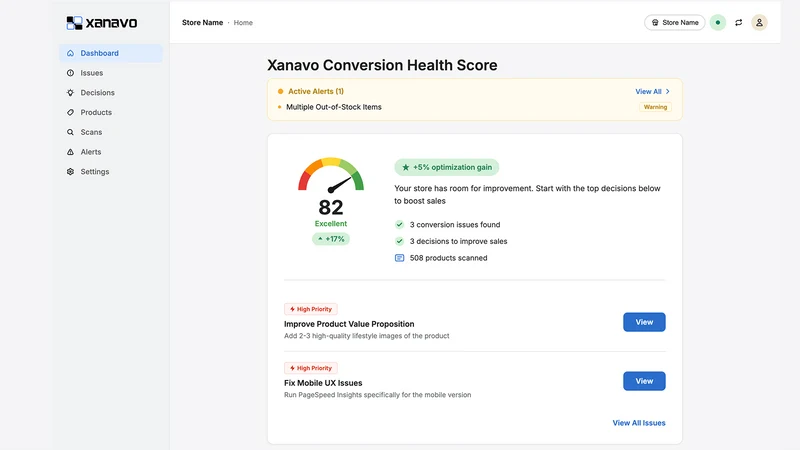The width and height of the screenshot is (800, 450).
Task: Click 3 conversion issues found text
Action: pos(455,224)
